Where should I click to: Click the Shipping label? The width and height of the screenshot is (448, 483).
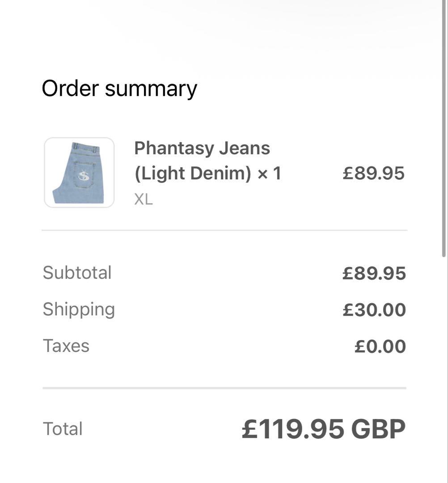[x=79, y=309]
